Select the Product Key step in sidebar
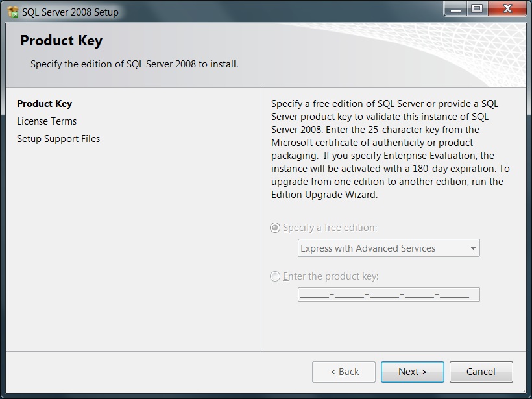 coord(44,104)
